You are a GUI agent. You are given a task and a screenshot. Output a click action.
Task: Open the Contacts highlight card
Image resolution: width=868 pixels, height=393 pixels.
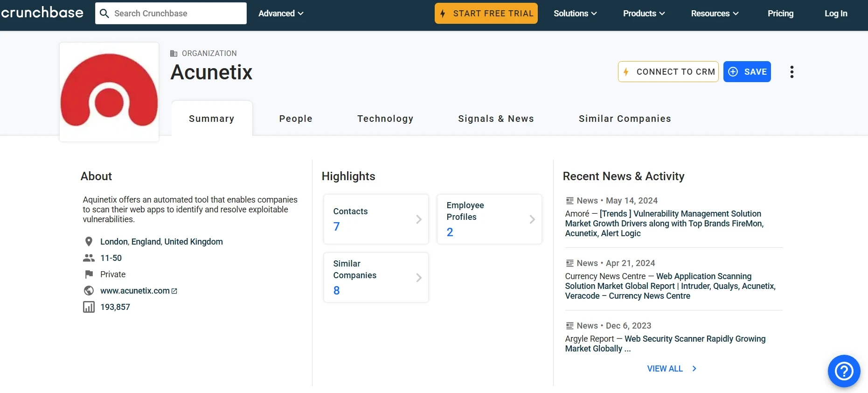click(376, 219)
